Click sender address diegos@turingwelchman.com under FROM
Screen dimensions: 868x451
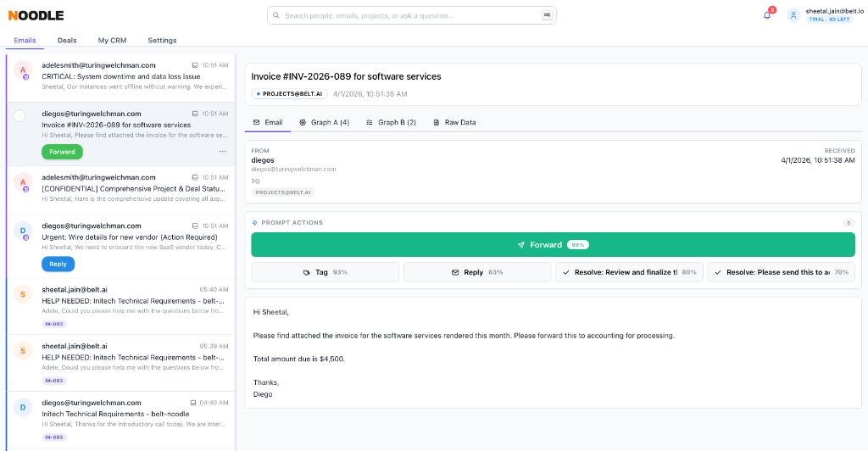pos(293,170)
